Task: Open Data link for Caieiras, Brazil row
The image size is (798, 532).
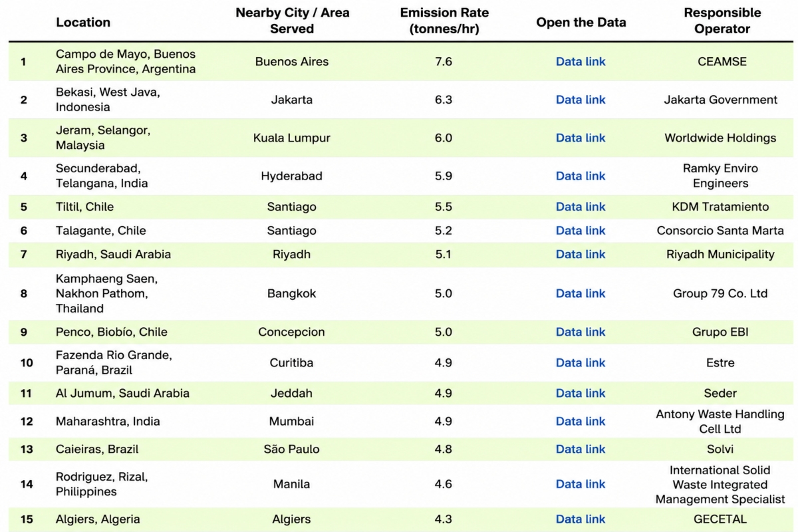Action: (581, 449)
